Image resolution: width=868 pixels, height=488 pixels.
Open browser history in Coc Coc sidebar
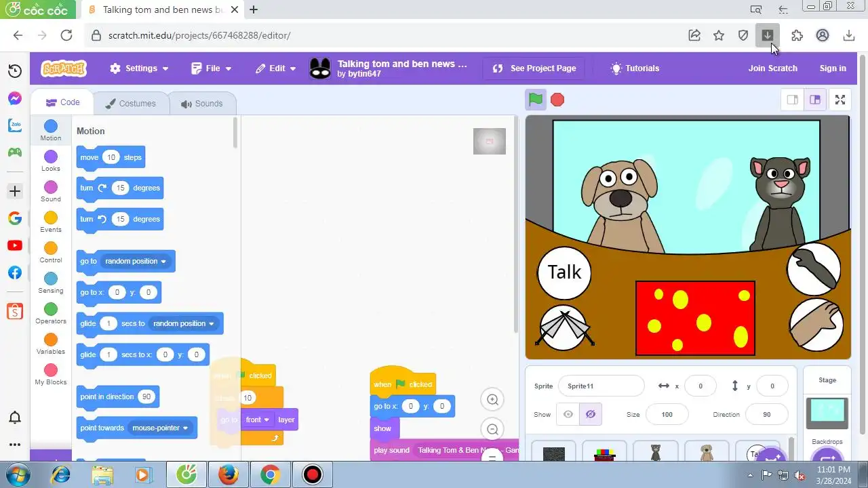point(15,71)
